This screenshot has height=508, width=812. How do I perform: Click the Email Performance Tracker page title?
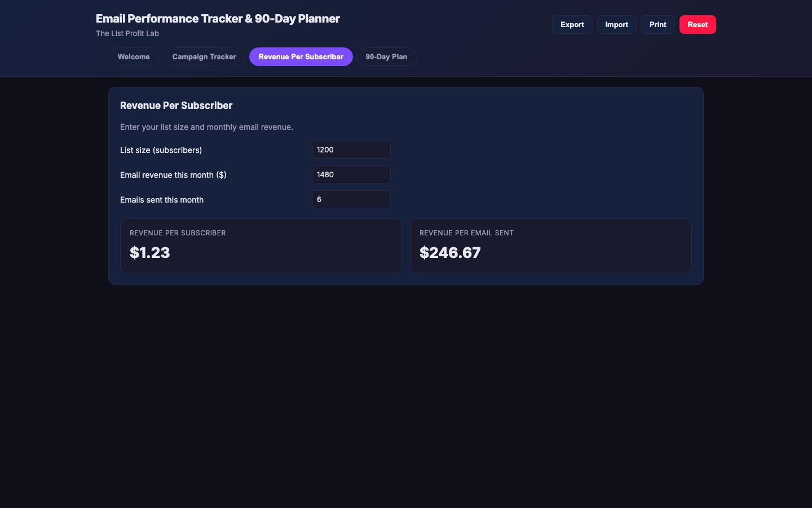[x=218, y=19]
